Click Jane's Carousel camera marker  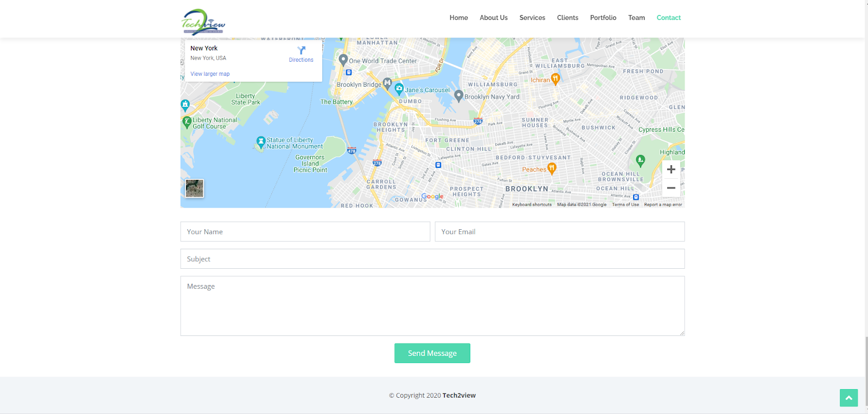point(399,89)
